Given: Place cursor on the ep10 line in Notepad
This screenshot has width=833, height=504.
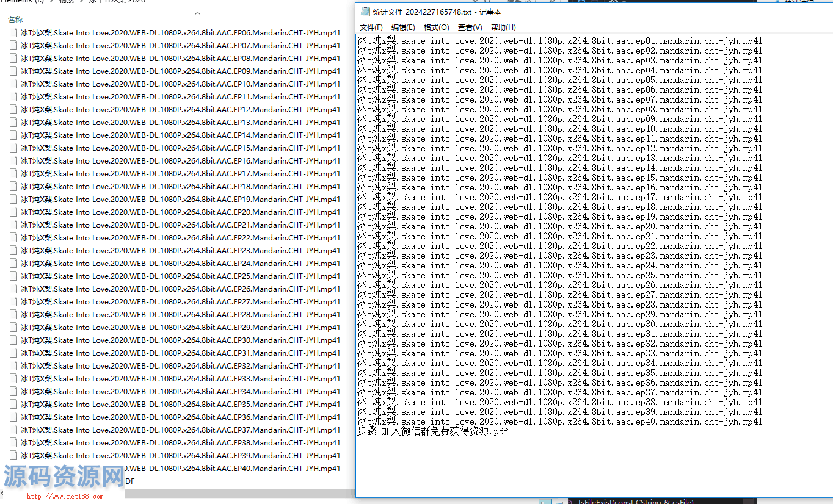Looking at the screenshot, I should (x=560, y=129).
